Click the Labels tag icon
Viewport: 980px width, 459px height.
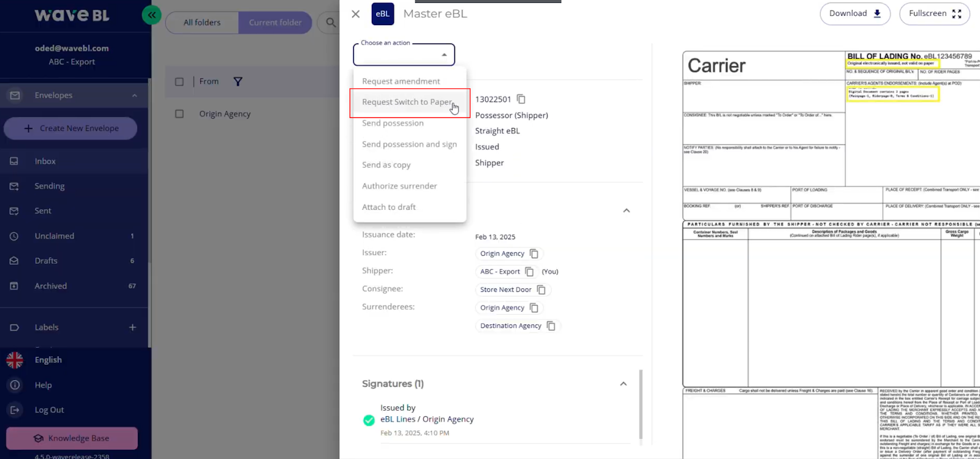tap(15, 327)
